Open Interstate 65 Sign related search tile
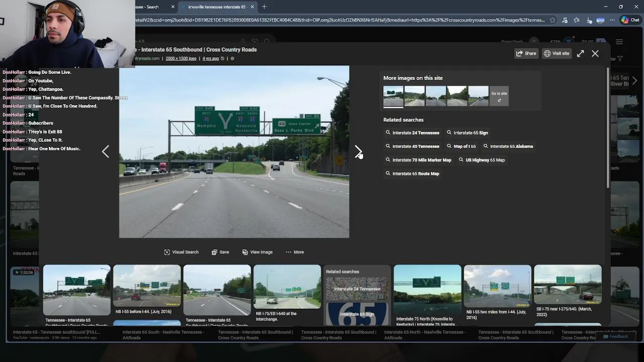 click(x=357, y=314)
